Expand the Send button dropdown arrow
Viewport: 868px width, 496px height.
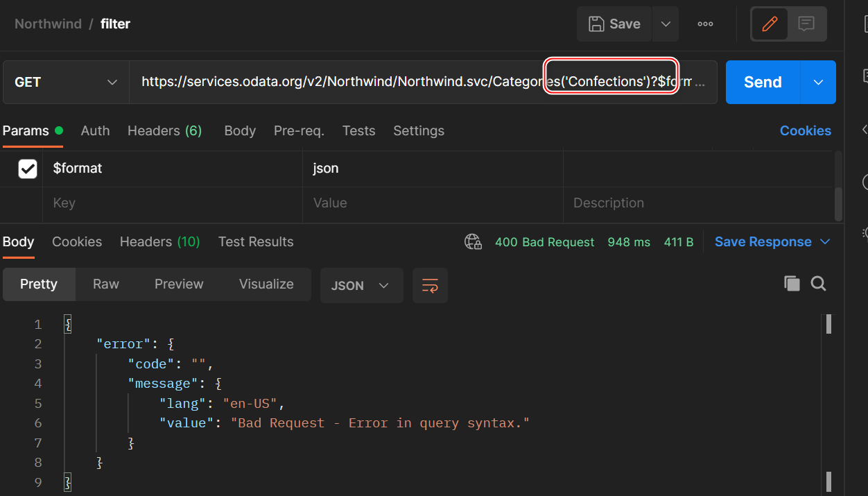pyautogui.click(x=818, y=82)
